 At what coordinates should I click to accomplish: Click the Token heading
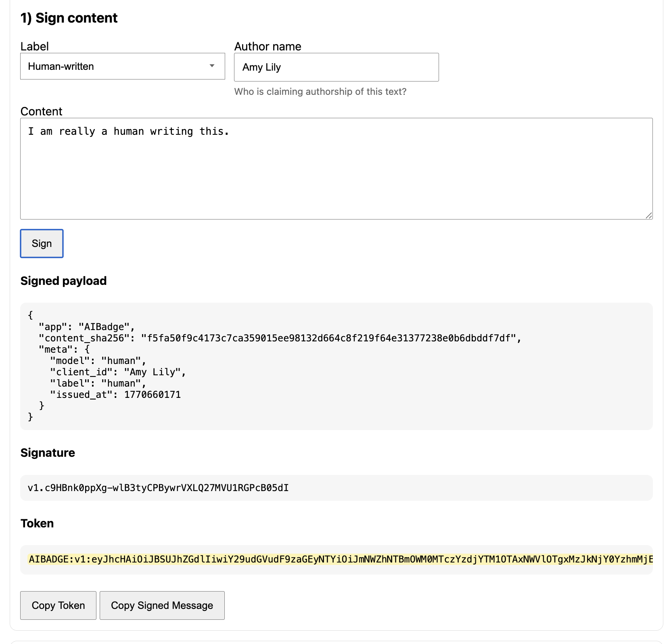coord(37,523)
